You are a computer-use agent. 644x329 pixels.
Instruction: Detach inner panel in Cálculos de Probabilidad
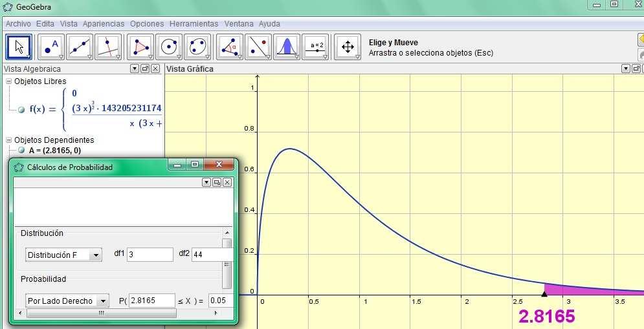point(217,182)
